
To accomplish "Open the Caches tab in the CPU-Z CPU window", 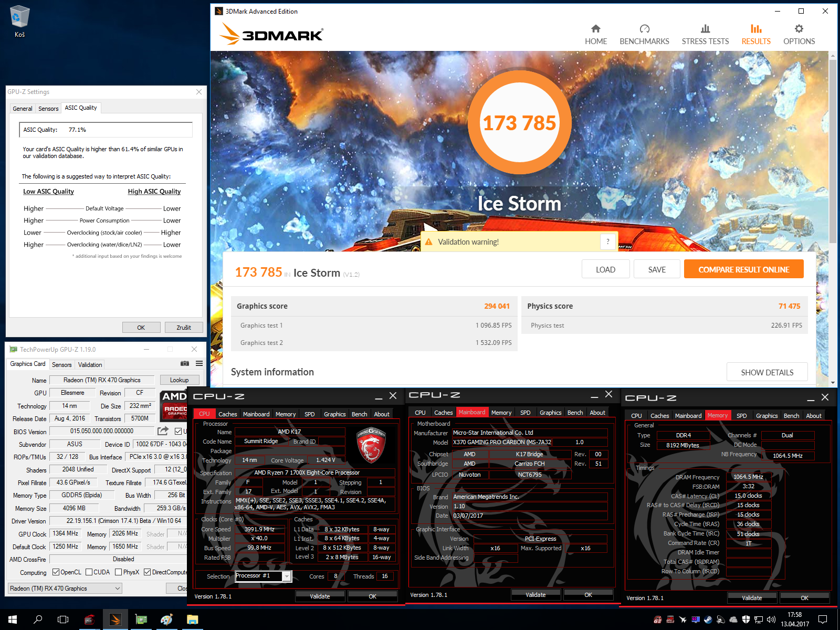I will pos(228,414).
